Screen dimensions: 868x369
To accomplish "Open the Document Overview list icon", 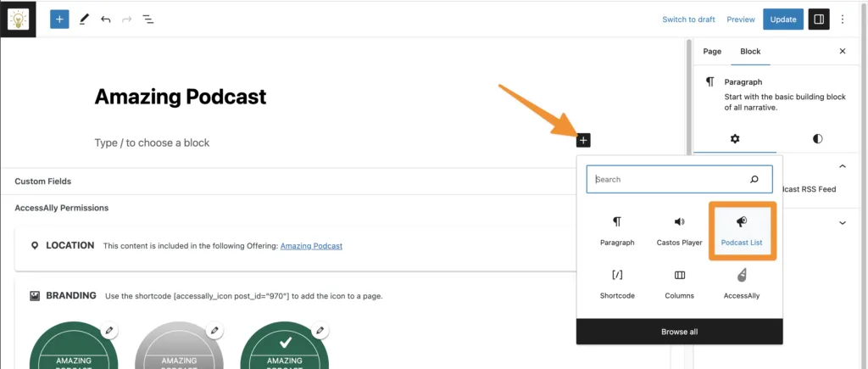I will coord(147,19).
